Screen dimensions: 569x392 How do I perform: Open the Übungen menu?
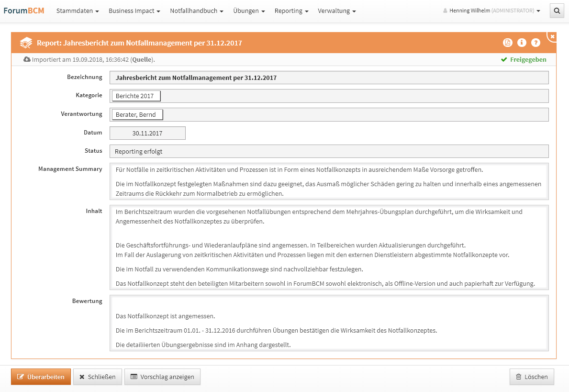tap(249, 11)
